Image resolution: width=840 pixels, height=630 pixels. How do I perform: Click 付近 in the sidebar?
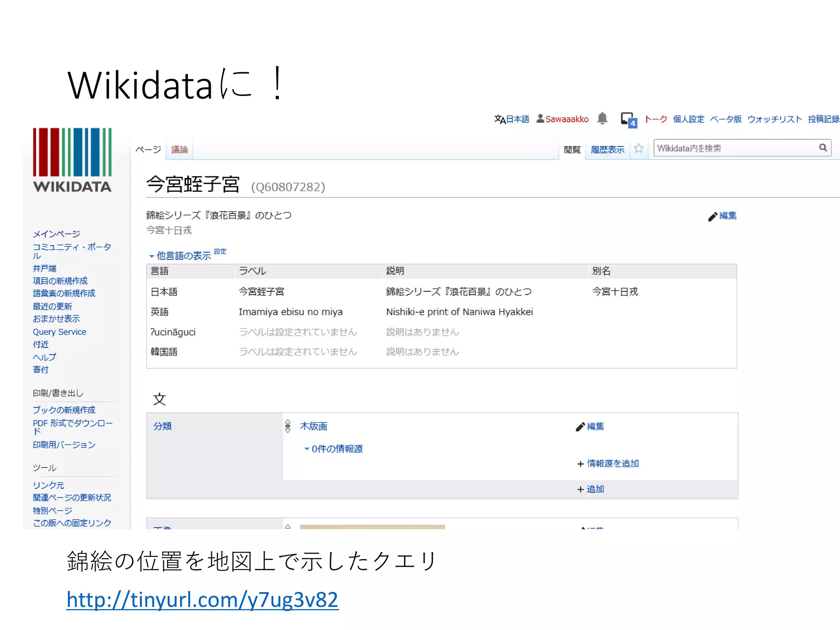41,344
